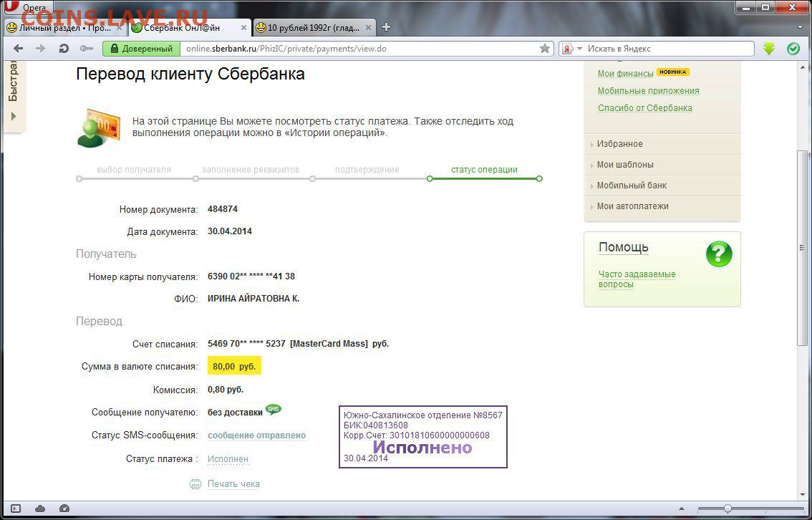812x520 pixels.
Task: Click the SMS bubble icon
Action: pos(274,410)
